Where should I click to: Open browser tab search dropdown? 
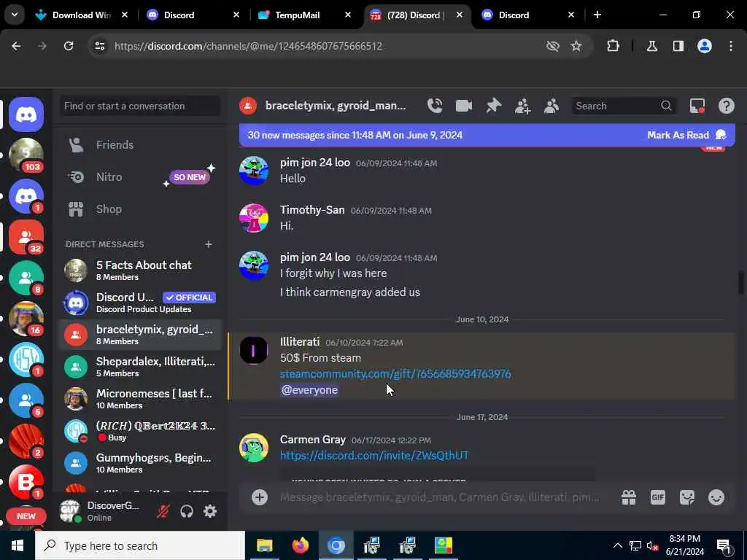pos(15,15)
